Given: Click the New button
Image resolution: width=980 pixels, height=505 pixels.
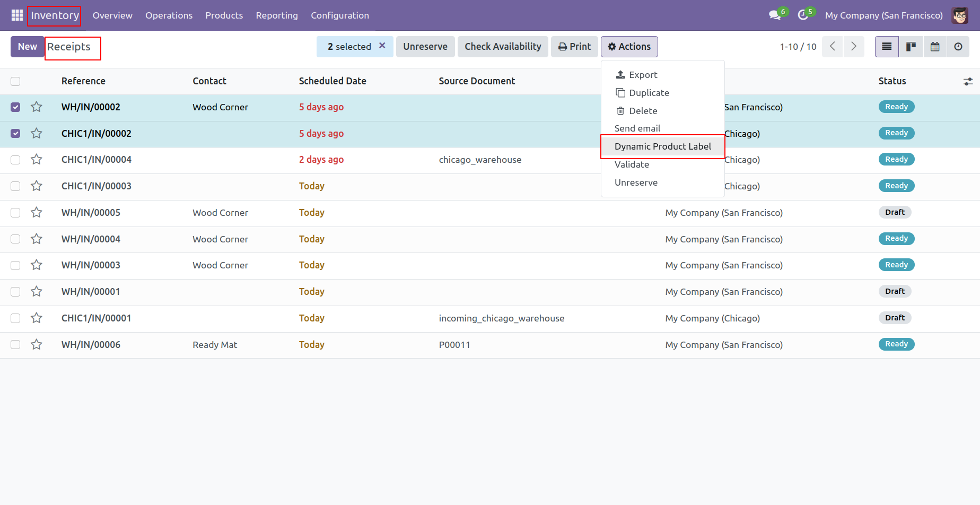Looking at the screenshot, I should [28, 47].
